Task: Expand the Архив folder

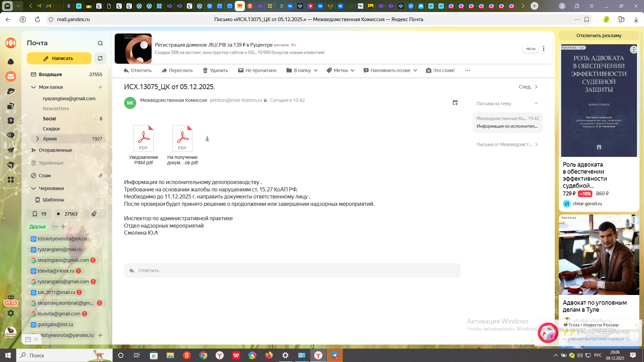Action: 37,139
